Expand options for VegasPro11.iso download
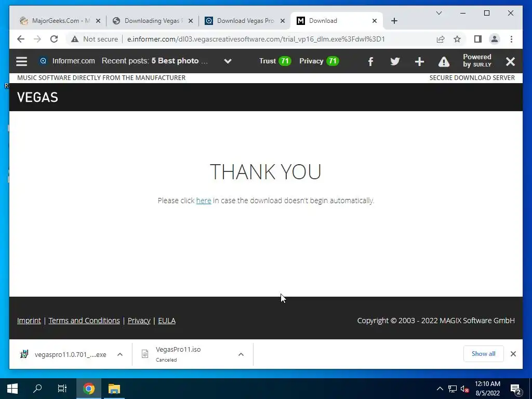Viewport: 532px width, 399px height. tap(241, 354)
